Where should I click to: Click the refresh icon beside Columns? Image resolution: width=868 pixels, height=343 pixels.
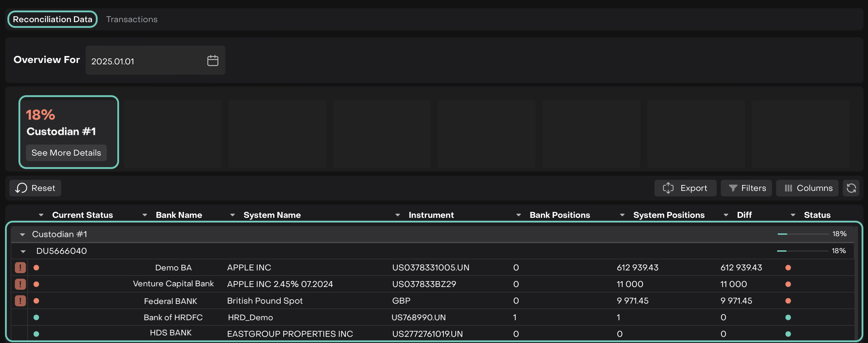(851, 188)
